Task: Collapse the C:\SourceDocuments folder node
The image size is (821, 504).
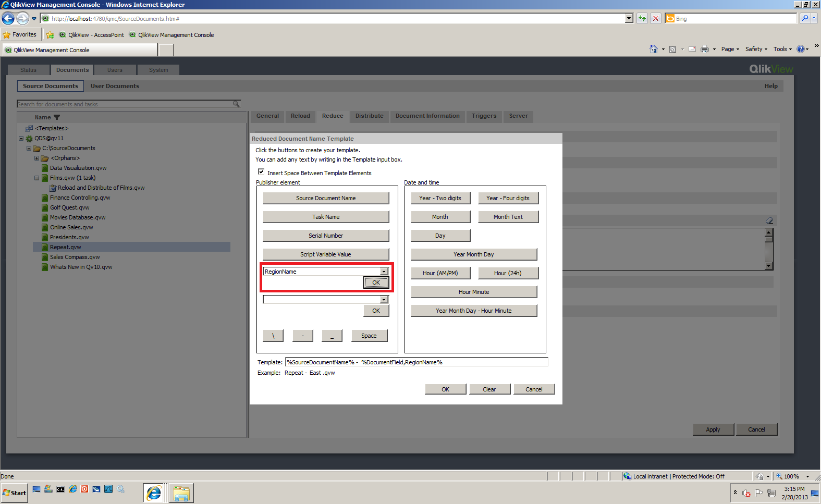Action: (29, 148)
